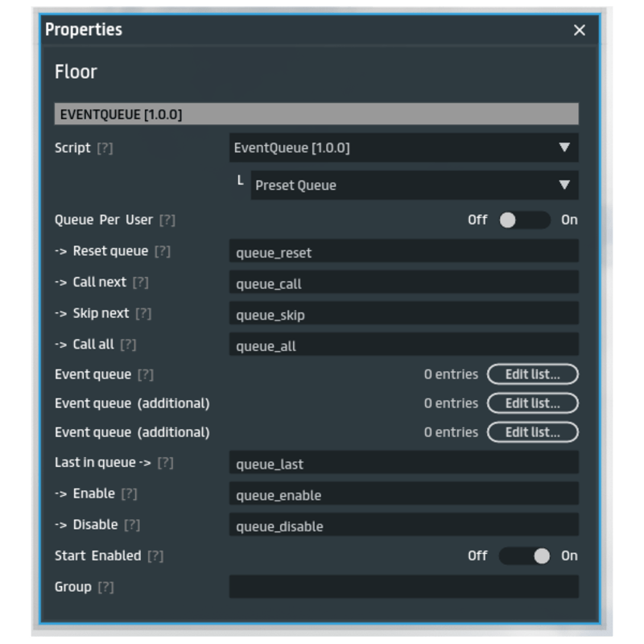
Task: Click the EVENTQUEUE [1.0.0] section header
Action: click(x=316, y=114)
